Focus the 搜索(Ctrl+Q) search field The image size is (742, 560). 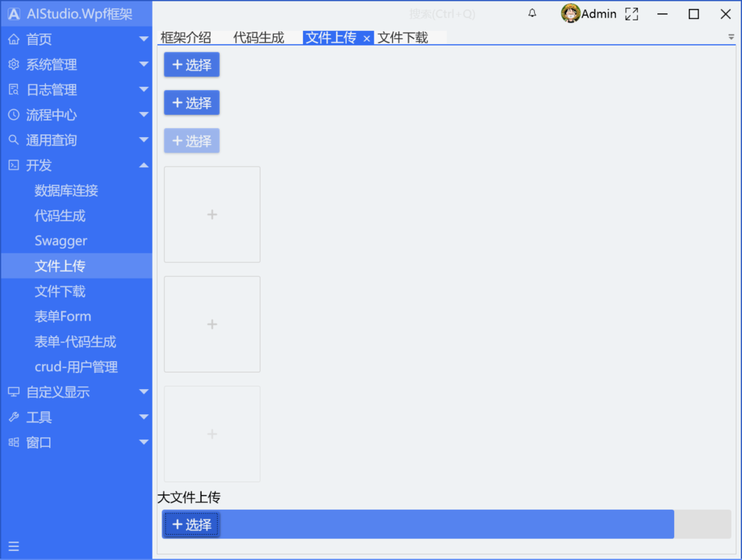click(442, 14)
